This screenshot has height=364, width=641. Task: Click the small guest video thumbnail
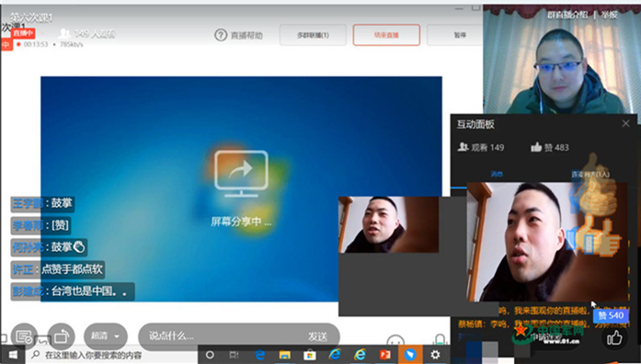(389, 224)
